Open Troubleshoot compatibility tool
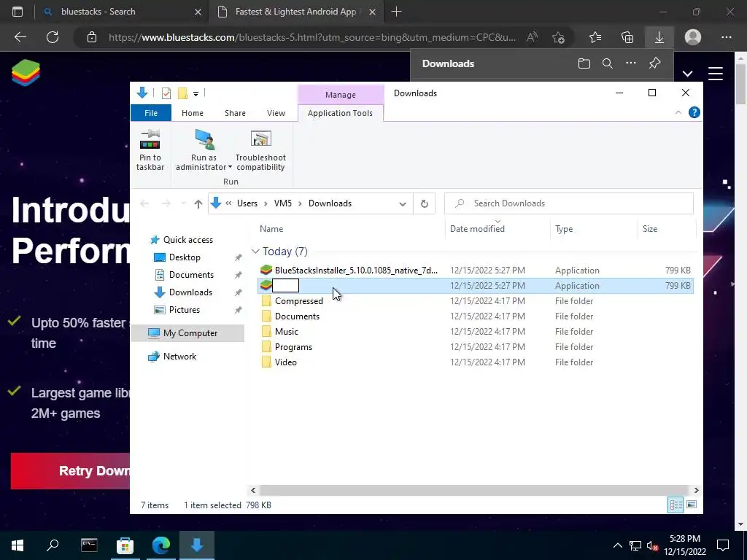This screenshot has width=747, height=560. (x=260, y=149)
